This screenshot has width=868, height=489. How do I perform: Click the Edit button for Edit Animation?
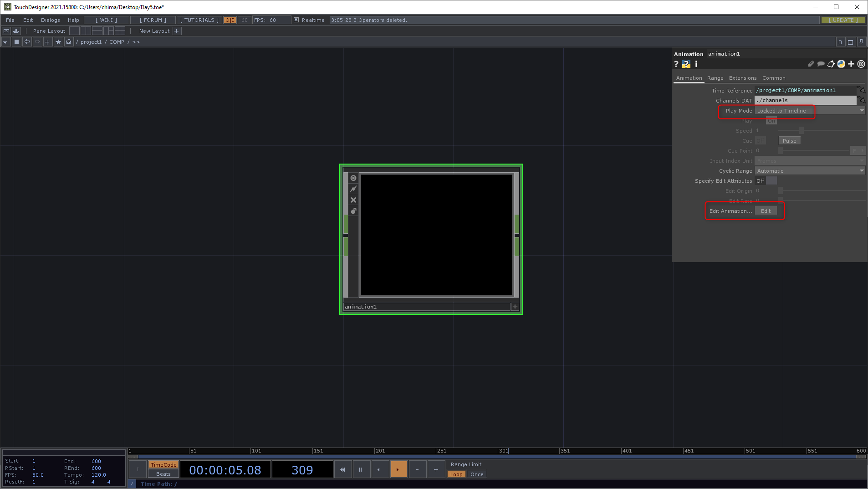(x=766, y=211)
